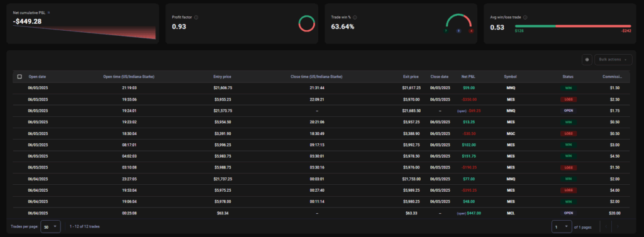Open the Bulk actions dropdown
The height and width of the screenshot is (237, 644).
(613, 60)
